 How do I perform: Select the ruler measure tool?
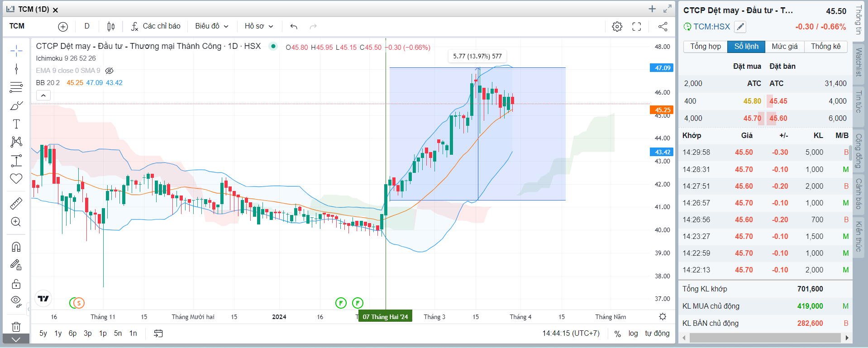point(16,204)
